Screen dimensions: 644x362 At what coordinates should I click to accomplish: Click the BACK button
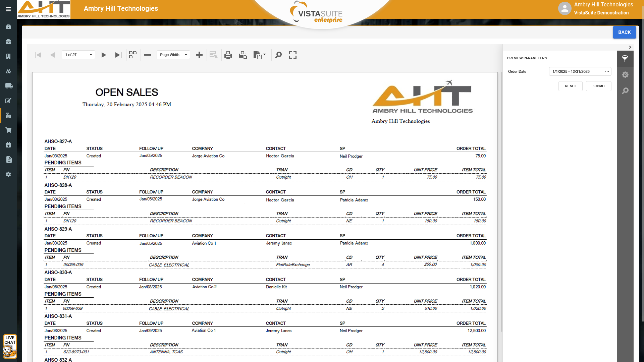624,33
